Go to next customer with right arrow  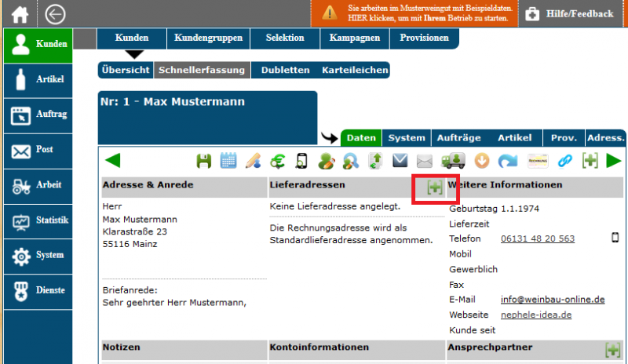coord(613,161)
